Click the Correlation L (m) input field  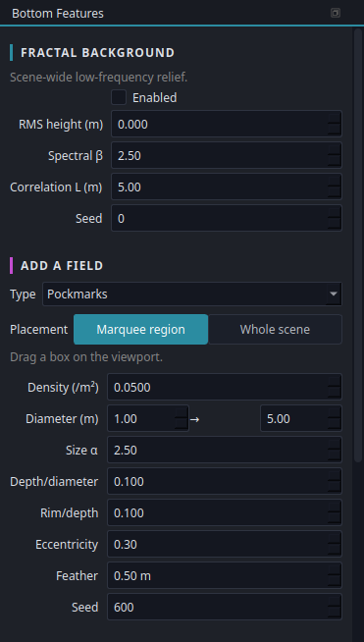click(x=227, y=187)
